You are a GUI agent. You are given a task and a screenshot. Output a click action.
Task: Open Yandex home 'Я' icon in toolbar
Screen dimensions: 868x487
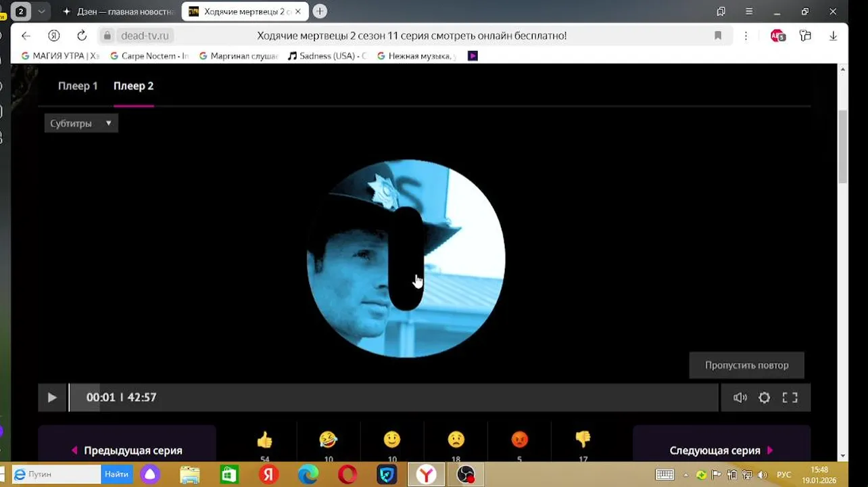pyautogui.click(x=54, y=36)
